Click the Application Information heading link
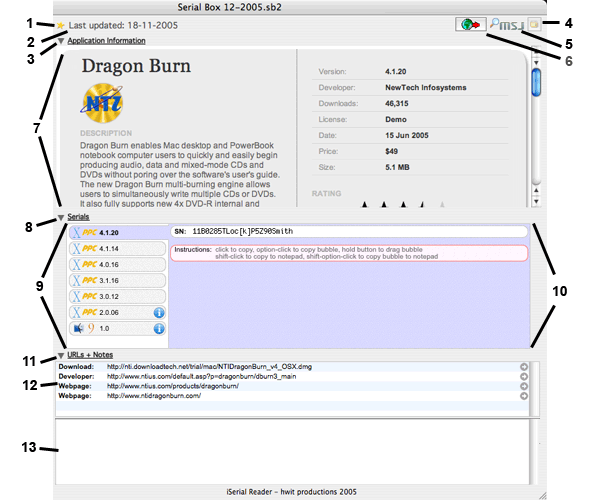Viewport: 600px width, 500px height. point(106,41)
